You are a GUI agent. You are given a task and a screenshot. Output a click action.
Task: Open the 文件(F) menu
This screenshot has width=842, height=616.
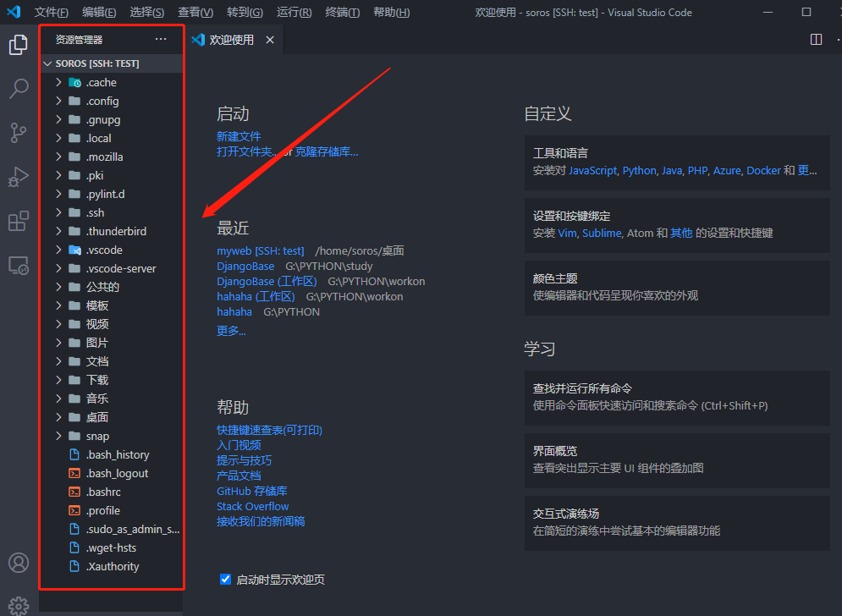51,12
